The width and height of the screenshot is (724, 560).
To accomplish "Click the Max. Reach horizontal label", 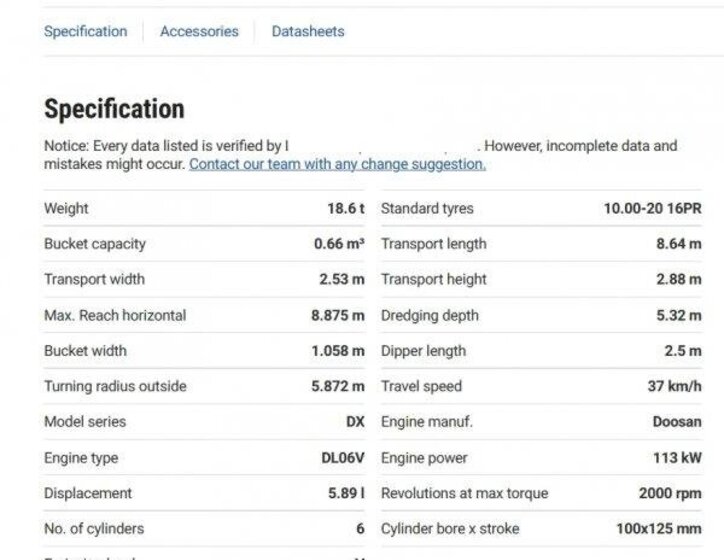I will [x=115, y=315].
